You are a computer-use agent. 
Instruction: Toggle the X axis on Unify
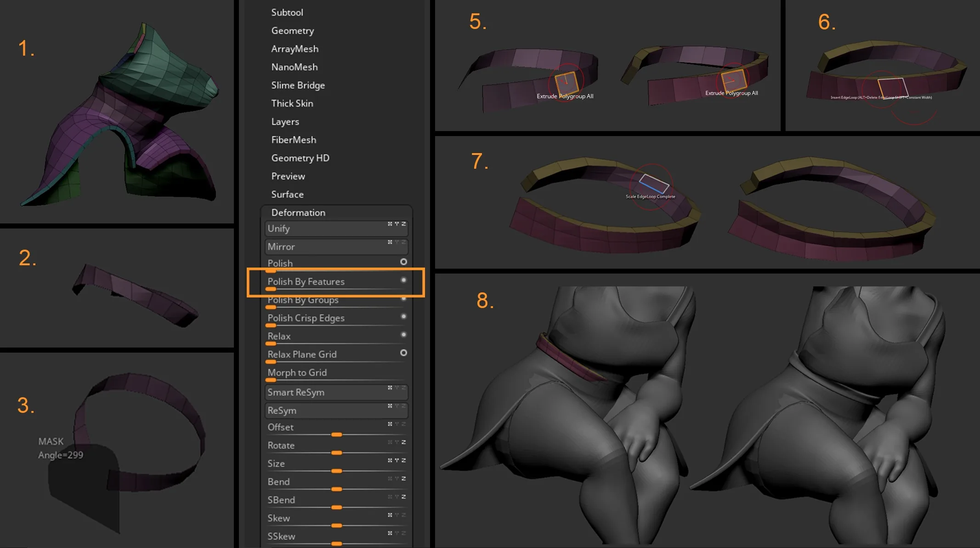[x=390, y=224]
